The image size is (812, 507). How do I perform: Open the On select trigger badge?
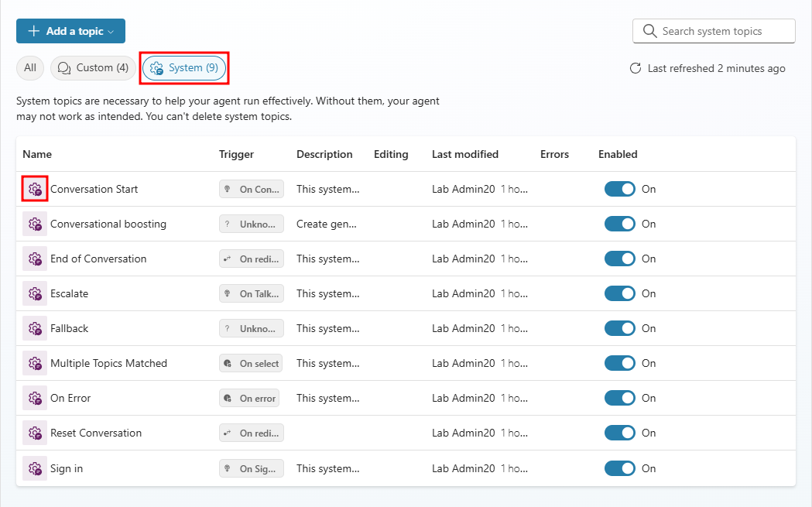(251, 364)
